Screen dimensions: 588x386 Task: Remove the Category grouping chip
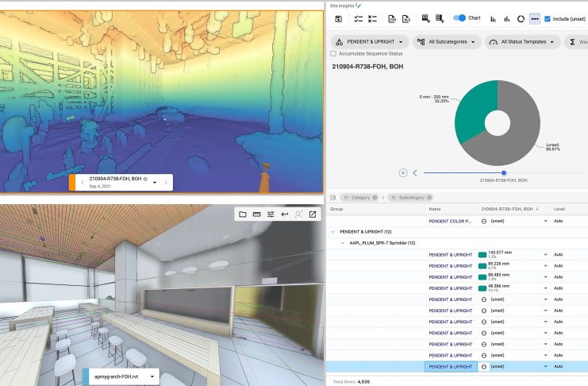click(x=376, y=197)
